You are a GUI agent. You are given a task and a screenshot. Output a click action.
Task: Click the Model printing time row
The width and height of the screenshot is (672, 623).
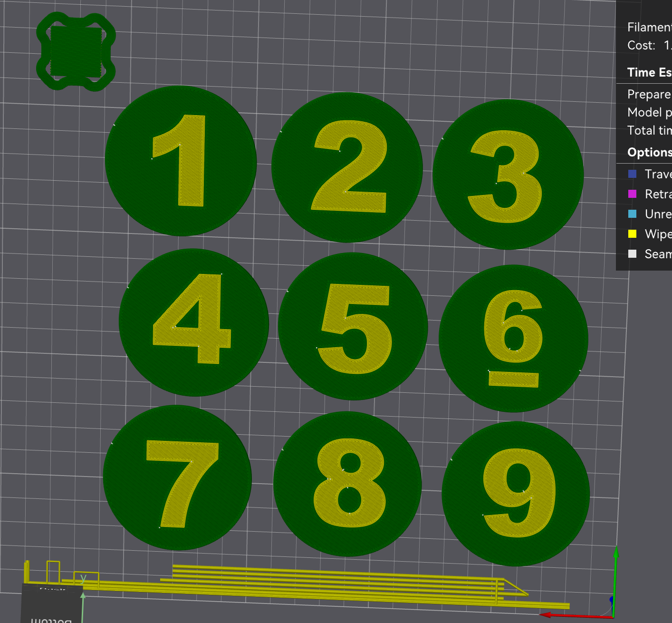coord(649,112)
